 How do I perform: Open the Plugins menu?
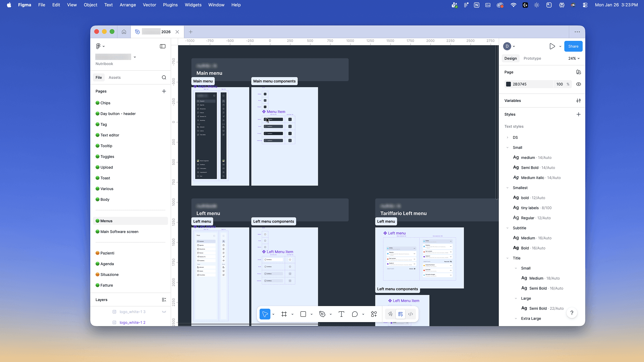point(170,5)
